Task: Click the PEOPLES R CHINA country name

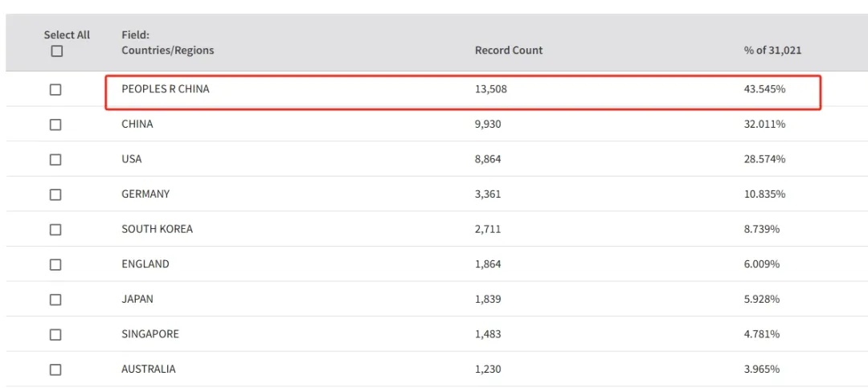Action: coord(165,89)
